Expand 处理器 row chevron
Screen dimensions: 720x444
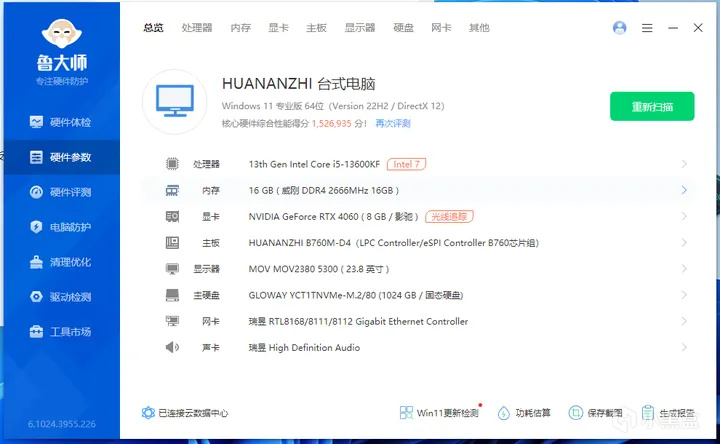(684, 164)
